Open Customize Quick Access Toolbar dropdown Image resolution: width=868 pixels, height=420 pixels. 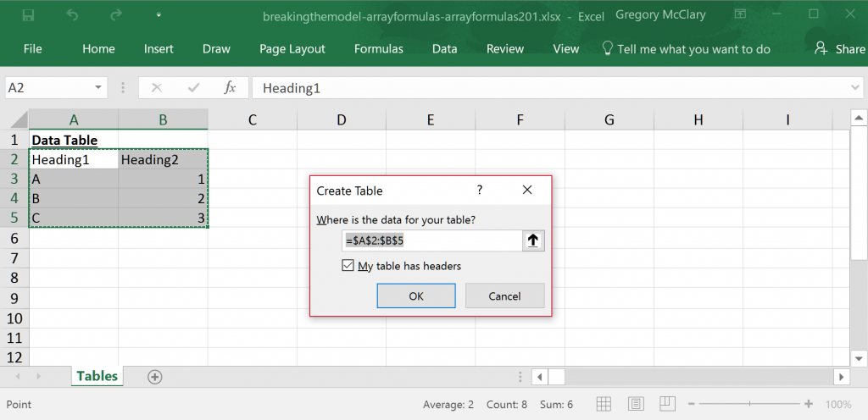coord(159,15)
